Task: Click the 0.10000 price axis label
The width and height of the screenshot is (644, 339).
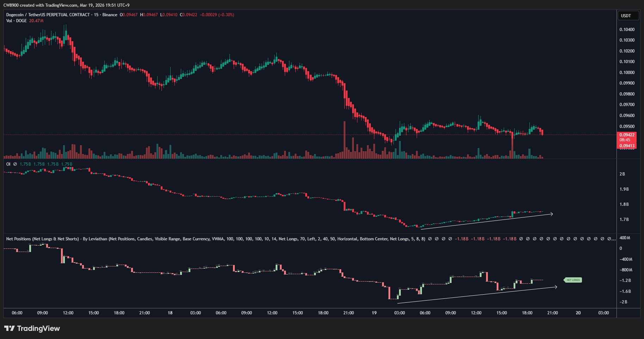Action: (627, 73)
